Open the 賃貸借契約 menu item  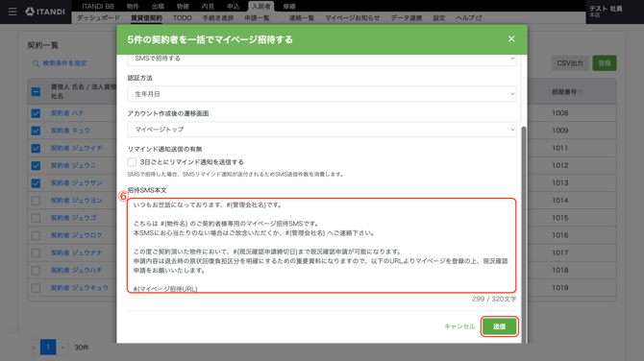coord(146,18)
